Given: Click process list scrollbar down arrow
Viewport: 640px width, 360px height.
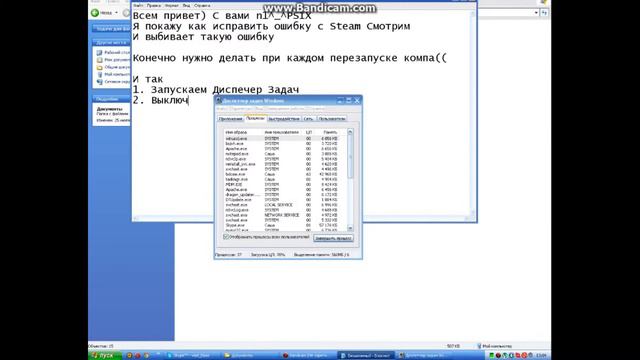Looking at the screenshot, I should point(350,228).
